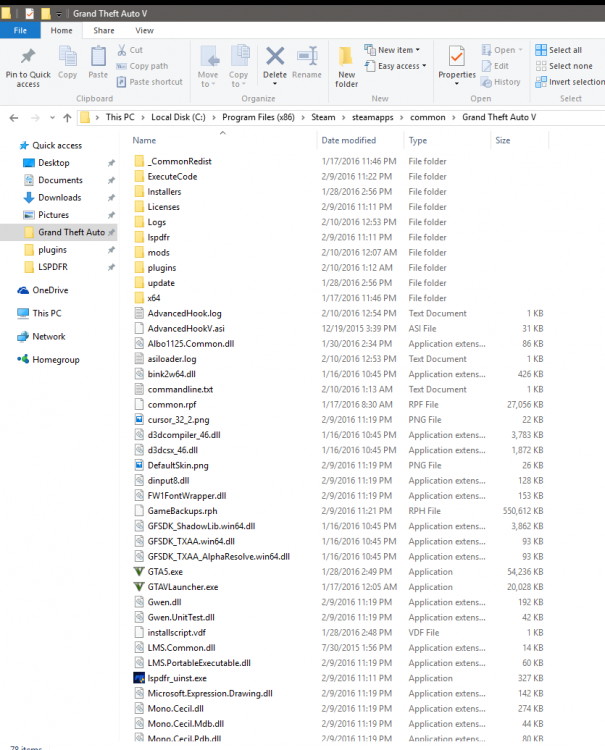The width and height of the screenshot is (605, 750).
Task: Go back with the left arrow
Action: (x=14, y=118)
